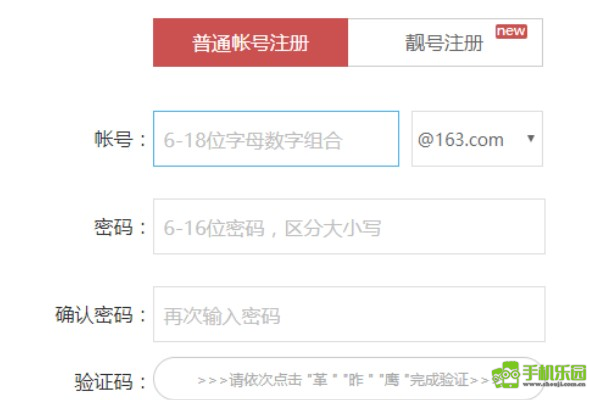600x400 pixels.
Task: Switch to the 普通帐号注册 tab
Action: 250,42
